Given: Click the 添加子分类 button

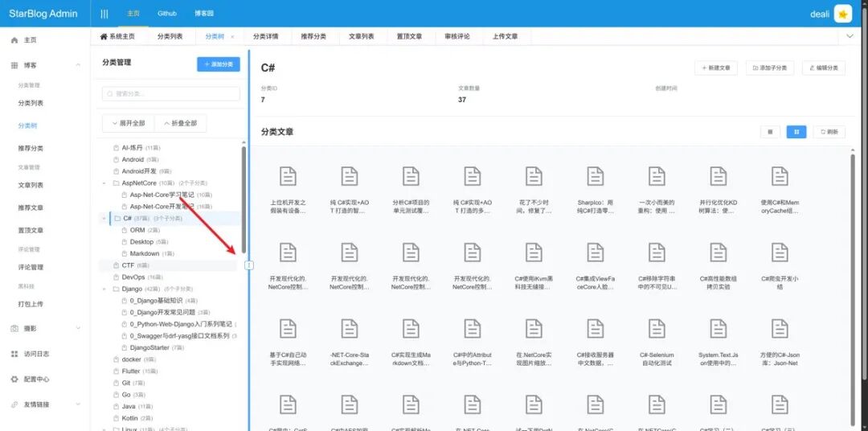Looking at the screenshot, I should (770, 68).
